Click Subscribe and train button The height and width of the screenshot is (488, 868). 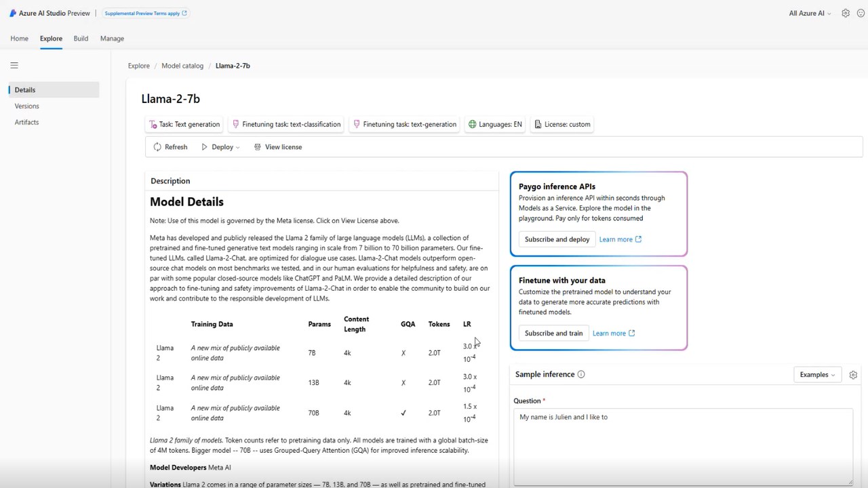[x=553, y=333]
